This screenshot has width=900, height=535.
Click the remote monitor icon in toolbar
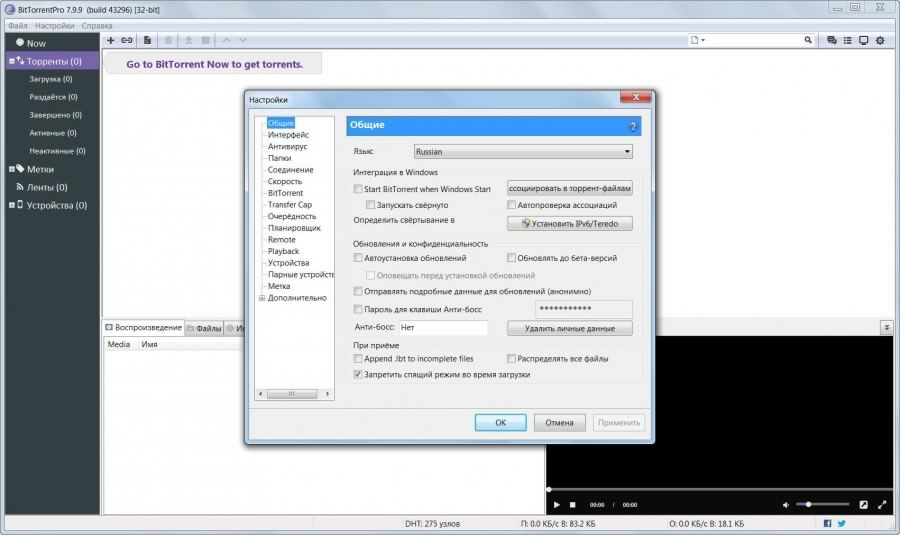[x=864, y=41]
